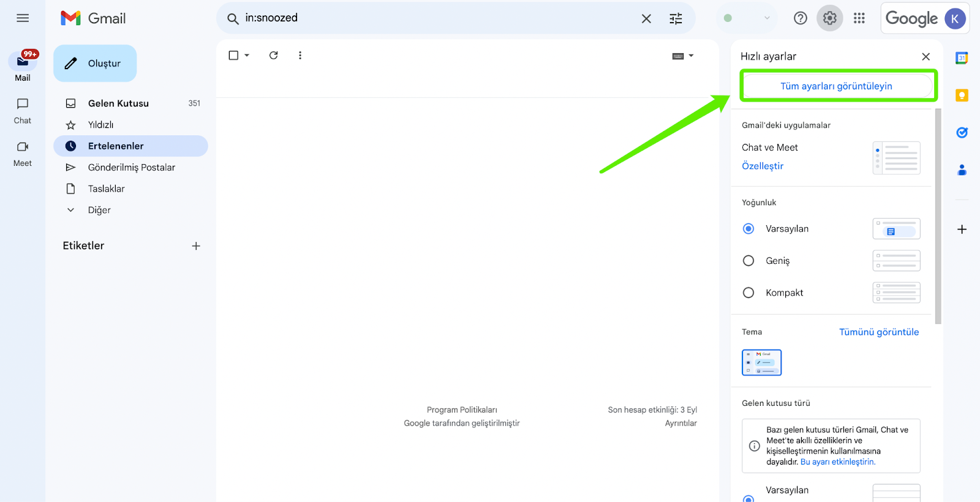
Task: Open input tools dropdown arrow
Action: (x=691, y=56)
